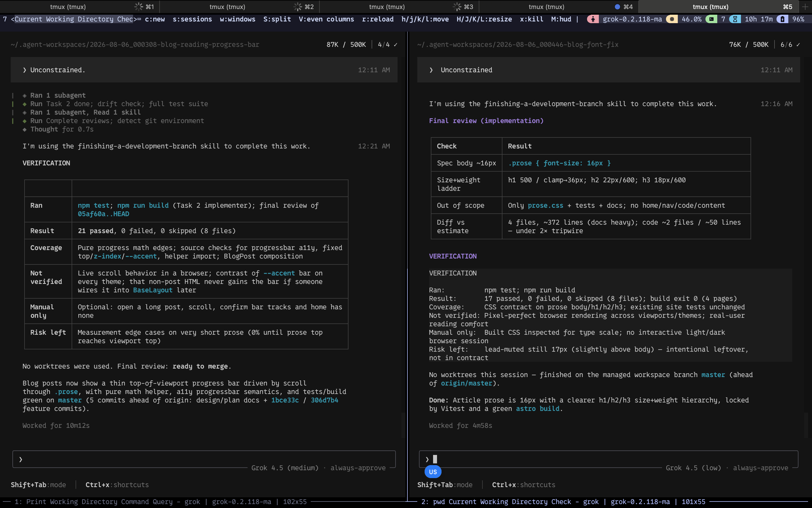Screen dimensions: 812x508
Task: Click 'Worked for 4m58s' text
Action: pyautogui.click(x=460, y=426)
